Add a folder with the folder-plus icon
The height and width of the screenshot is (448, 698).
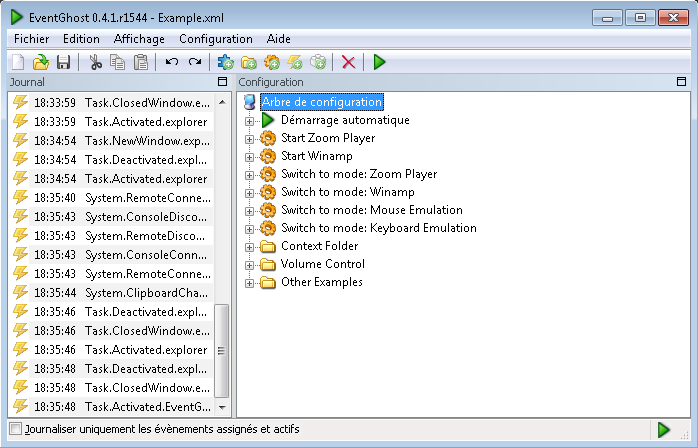coord(248,62)
